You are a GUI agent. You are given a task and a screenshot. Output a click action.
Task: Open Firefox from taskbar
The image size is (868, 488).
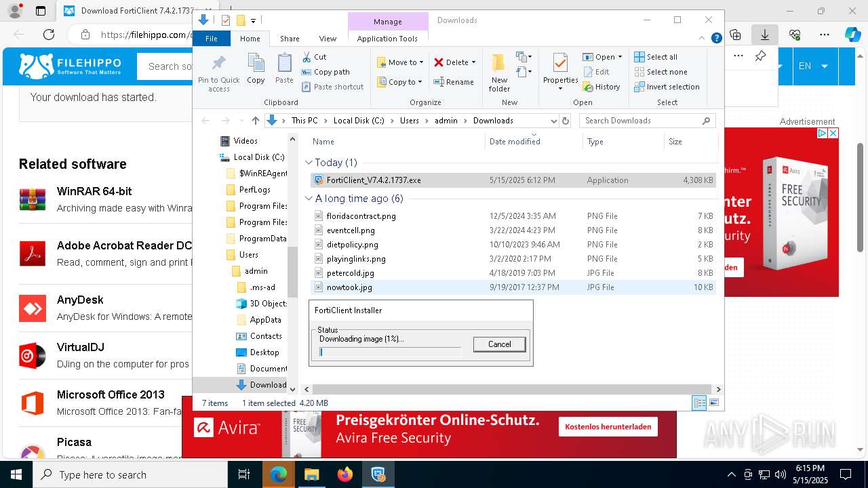[345, 474]
